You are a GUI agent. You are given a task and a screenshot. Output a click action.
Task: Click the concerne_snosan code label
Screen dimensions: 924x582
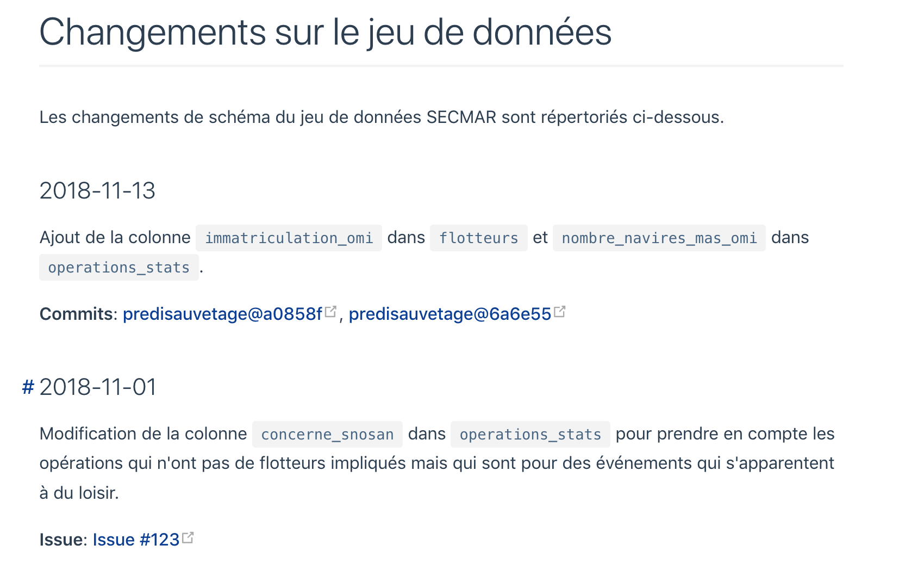coord(327,434)
